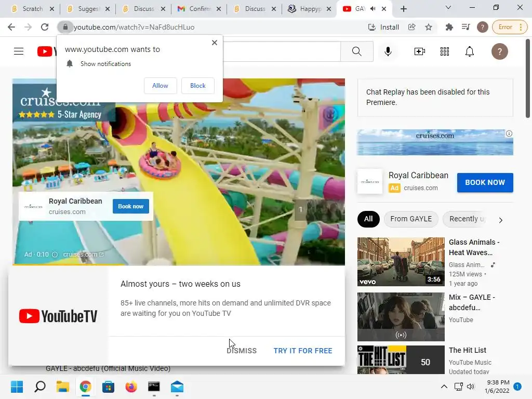Show hidden system tray icons
532x399 pixels.
[x=444, y=387]
